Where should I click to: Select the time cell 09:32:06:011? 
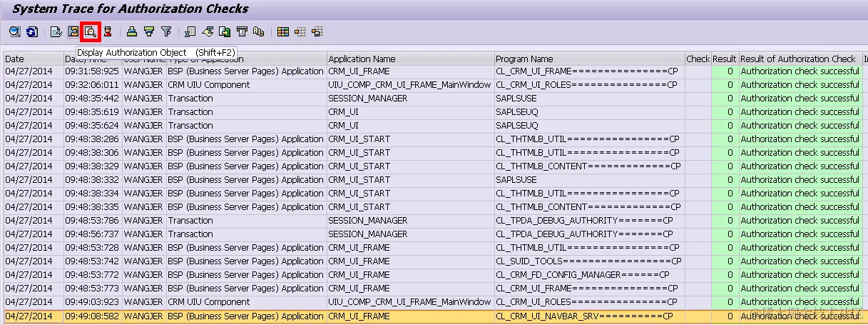pyautogui.click(x=93, y=85)
